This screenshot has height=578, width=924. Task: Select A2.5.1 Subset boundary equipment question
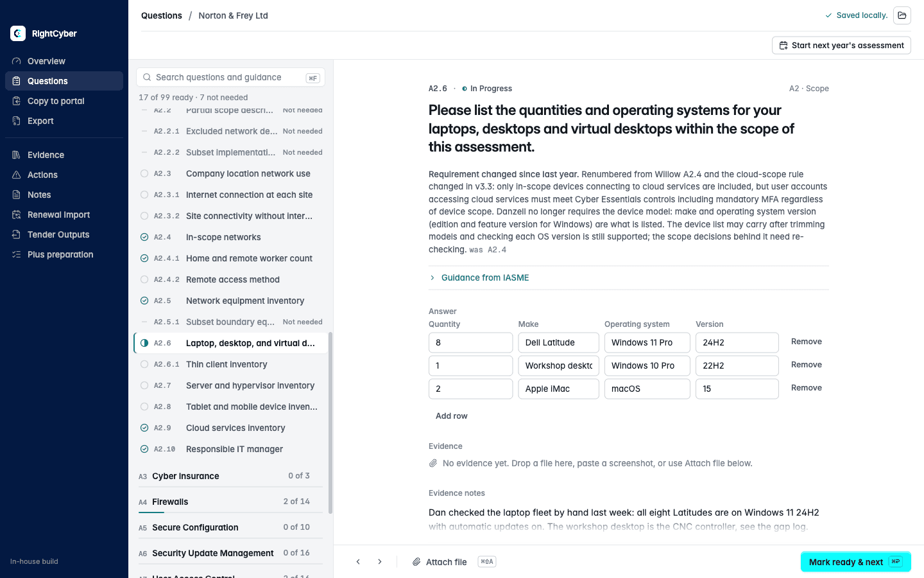pyautogui.click(x=230, y=322)
